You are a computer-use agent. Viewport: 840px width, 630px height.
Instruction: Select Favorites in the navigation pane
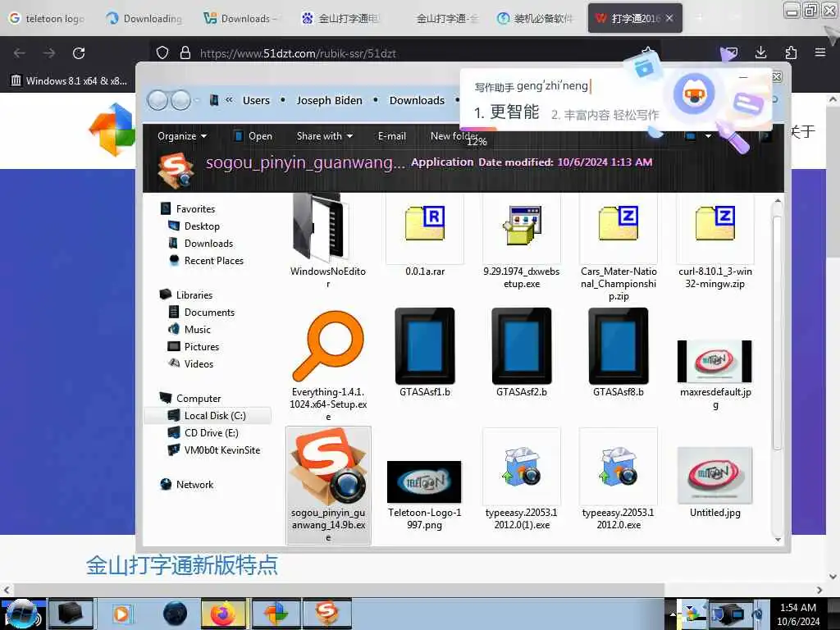(188, 208)
